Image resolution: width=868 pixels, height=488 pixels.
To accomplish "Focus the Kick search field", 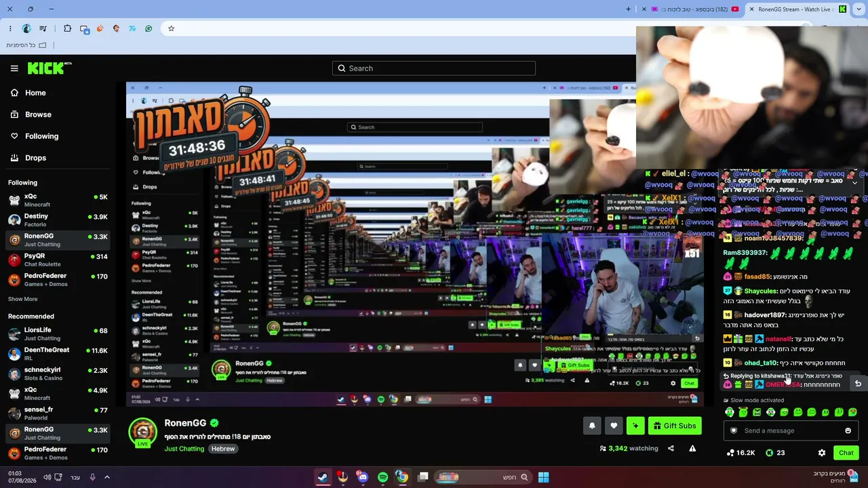I will point(434,68).
